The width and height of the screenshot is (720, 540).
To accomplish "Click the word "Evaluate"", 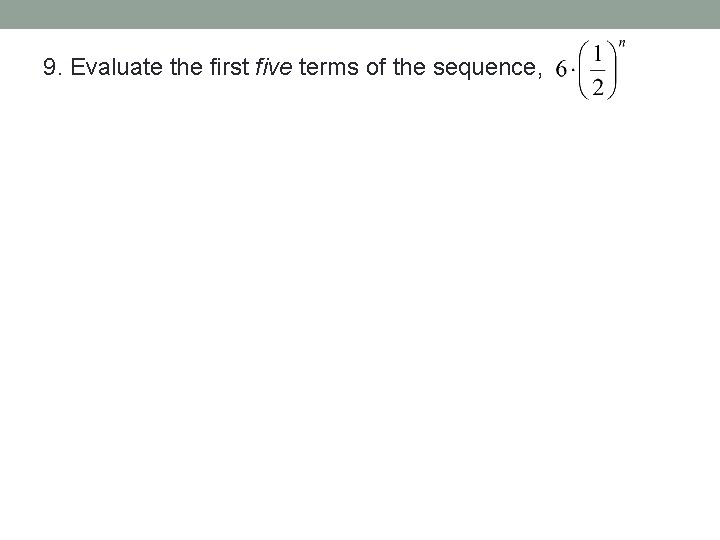I will [111, 68].
